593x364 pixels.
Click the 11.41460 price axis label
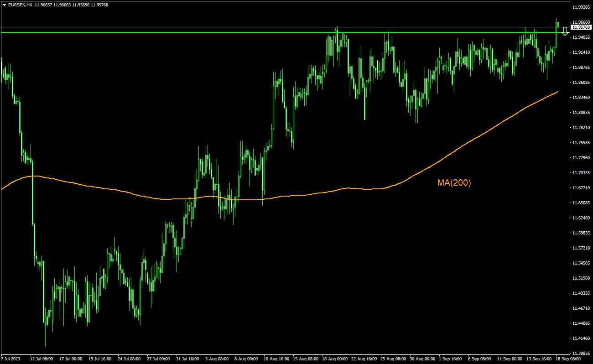coord(582,338)
